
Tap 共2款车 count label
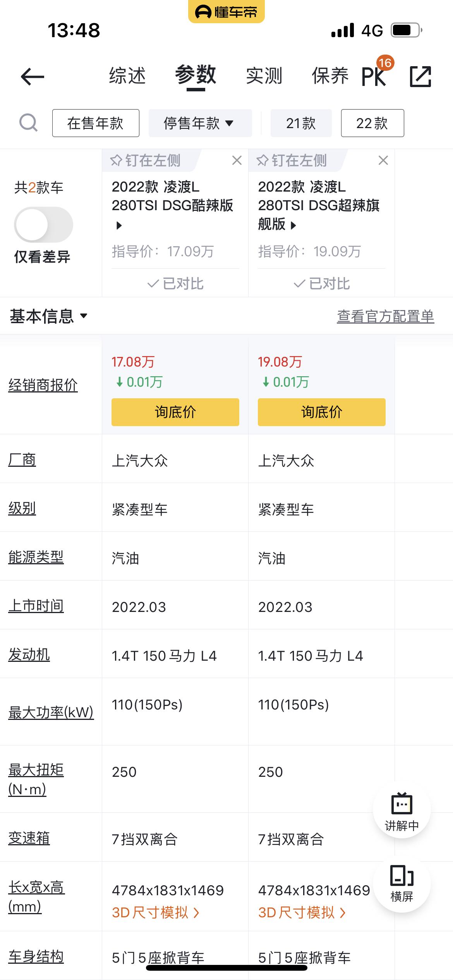click(x=39, y=188)
